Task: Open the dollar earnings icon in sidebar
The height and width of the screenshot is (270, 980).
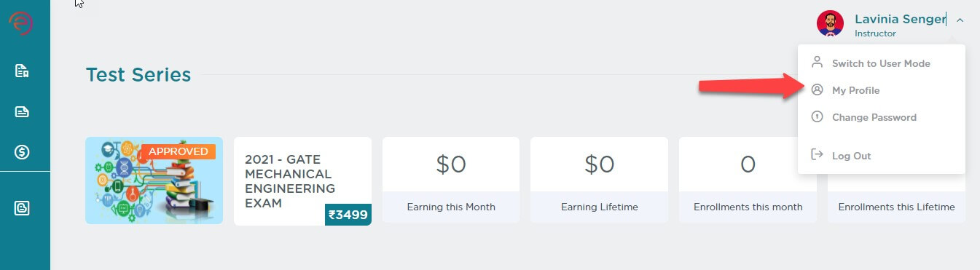Action: pos(22,152)
